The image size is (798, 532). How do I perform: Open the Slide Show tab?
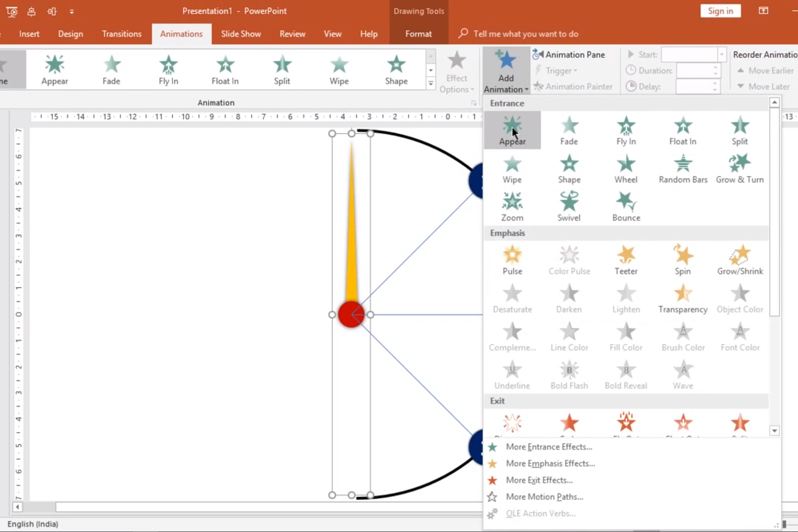tap(241, 34)
